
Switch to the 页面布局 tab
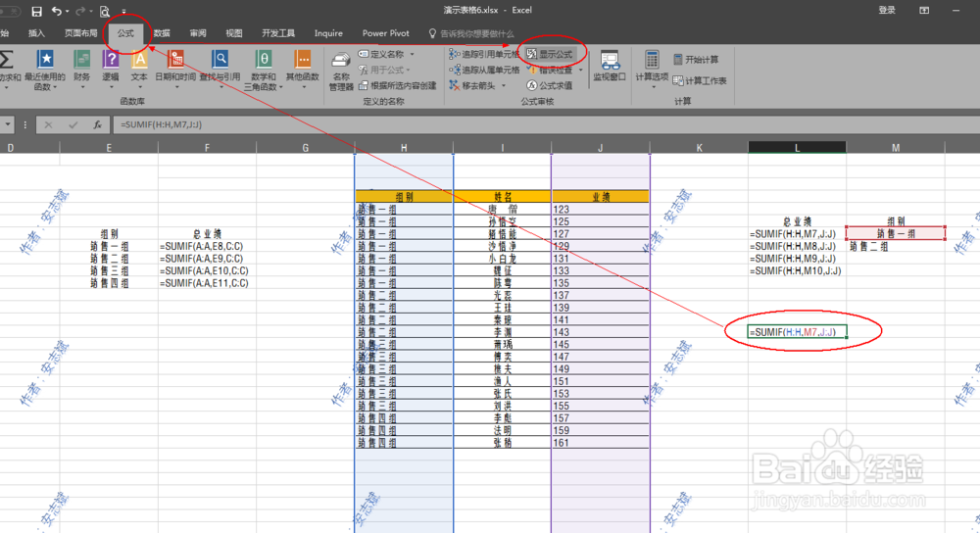coord(81,33)
